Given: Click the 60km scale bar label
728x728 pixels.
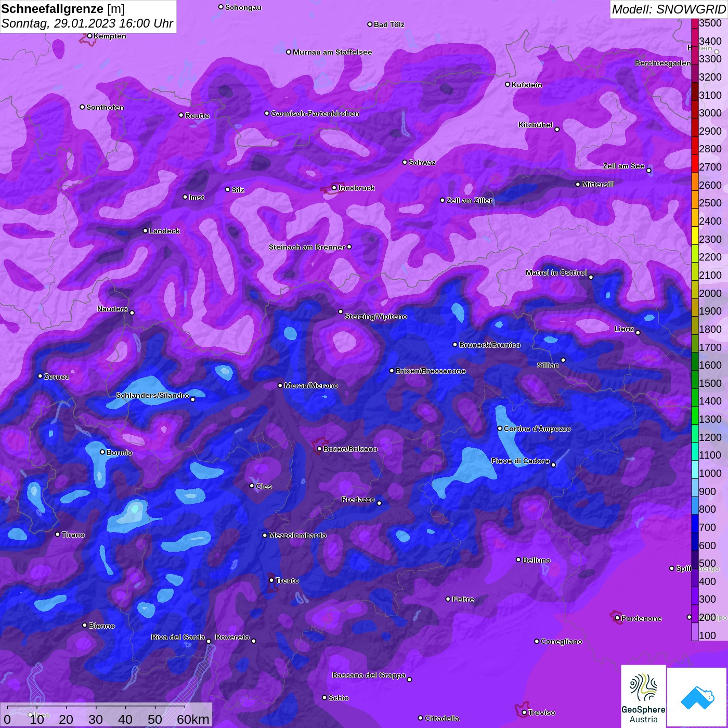Looking at the screenshot, I should pos(193,719).
